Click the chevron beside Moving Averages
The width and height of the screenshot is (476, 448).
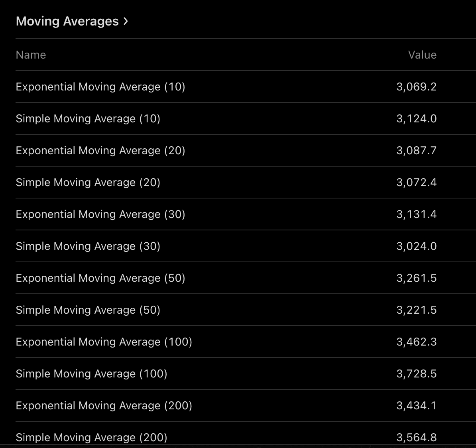pos(126,21)
